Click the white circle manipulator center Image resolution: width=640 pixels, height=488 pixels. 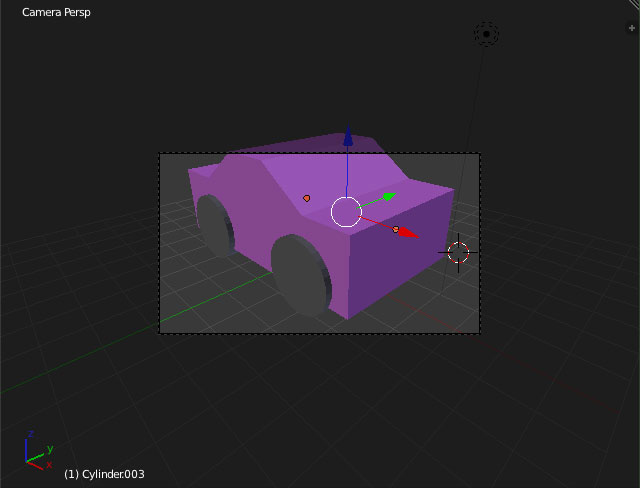coord(346,212)
